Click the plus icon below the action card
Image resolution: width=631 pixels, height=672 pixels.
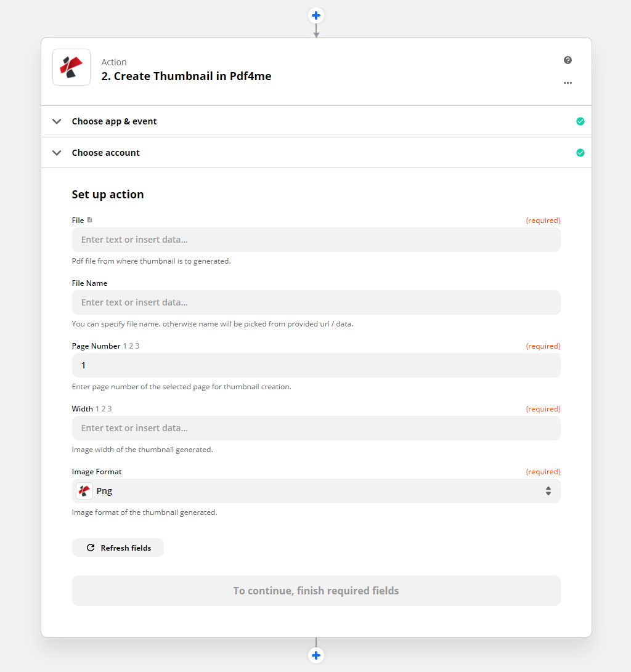(316, 655)
